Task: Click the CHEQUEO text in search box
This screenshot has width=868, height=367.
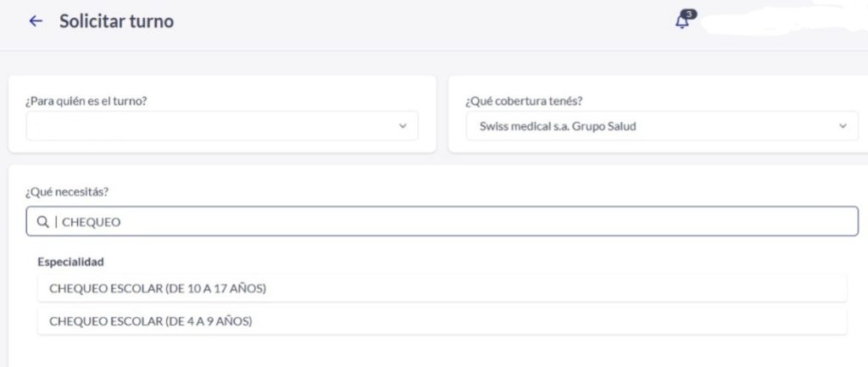Action: coord(92,222)
